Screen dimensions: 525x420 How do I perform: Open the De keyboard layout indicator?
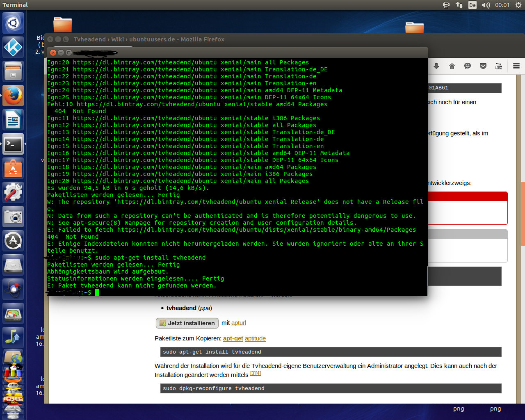(x=472, y=5)
